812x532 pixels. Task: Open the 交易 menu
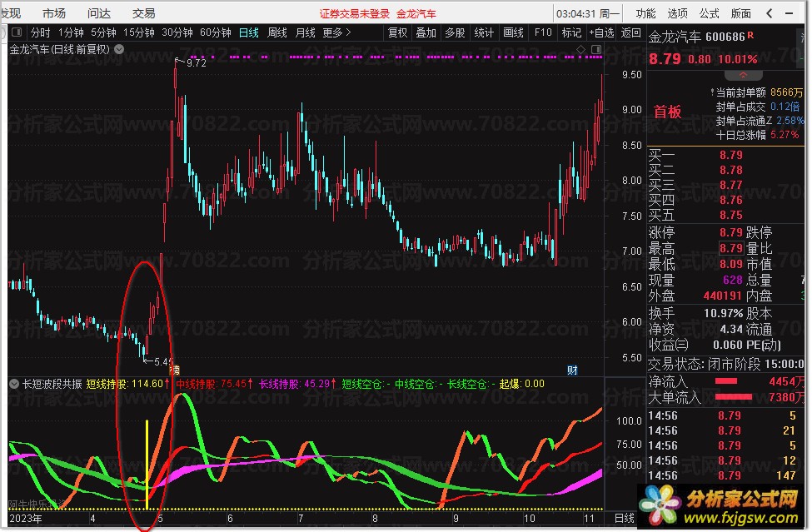[x=144, y=13]
